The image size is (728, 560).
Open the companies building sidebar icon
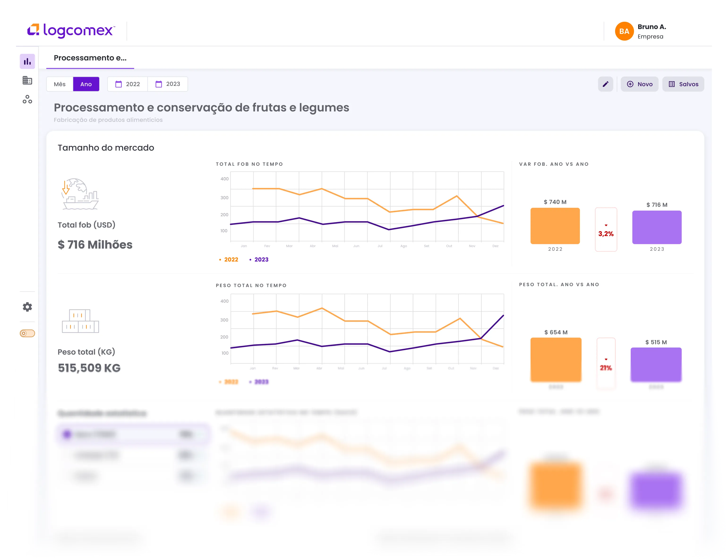click(x=27, y=80)
